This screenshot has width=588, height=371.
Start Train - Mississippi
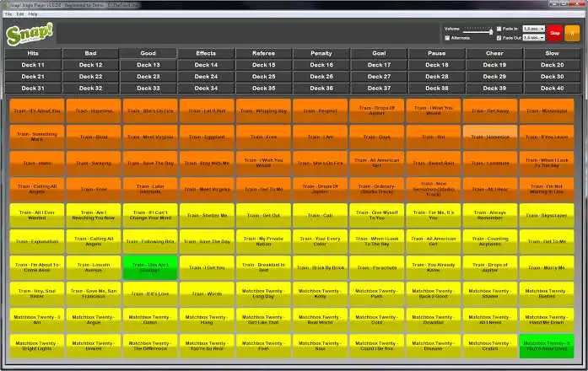click(x=547, y=111)
